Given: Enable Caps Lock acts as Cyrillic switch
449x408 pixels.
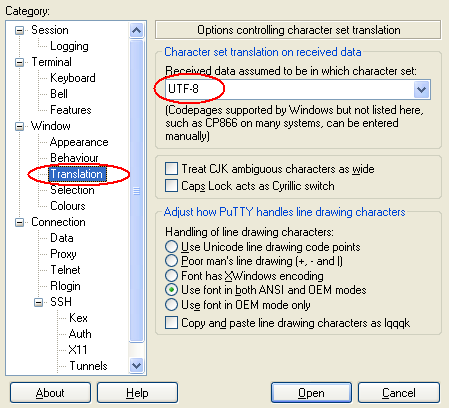Looking at the screenshot, I should [171, 186].
